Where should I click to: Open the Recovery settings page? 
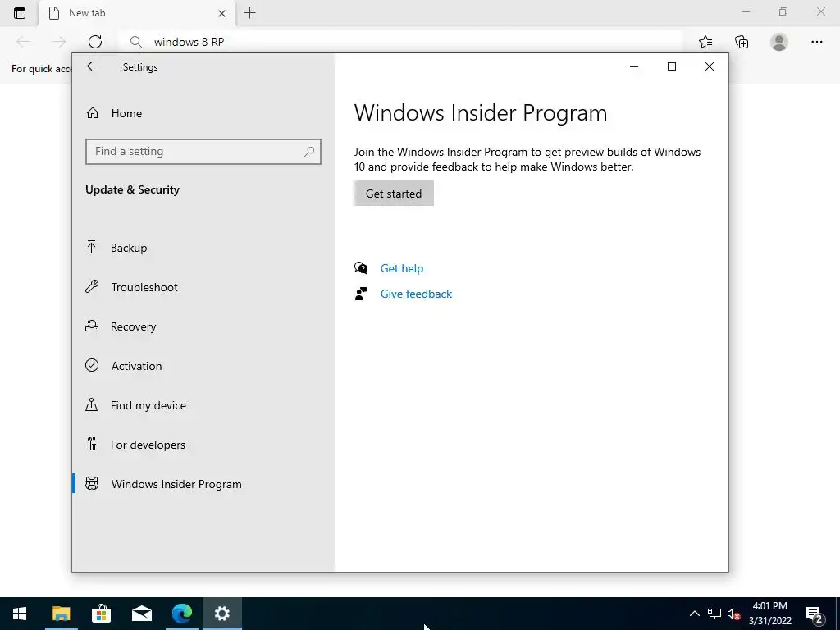[x=133, y=326]
